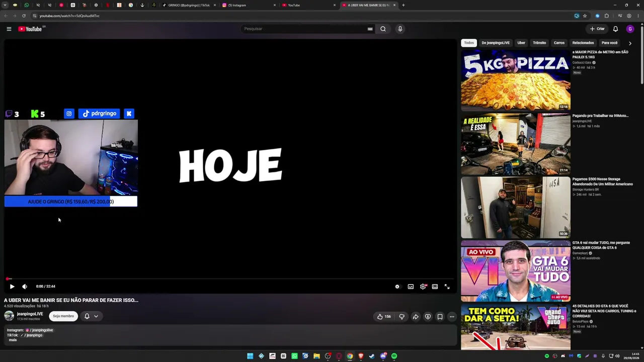
Task: Open the Windows Start menu
Action: point(250,356)
